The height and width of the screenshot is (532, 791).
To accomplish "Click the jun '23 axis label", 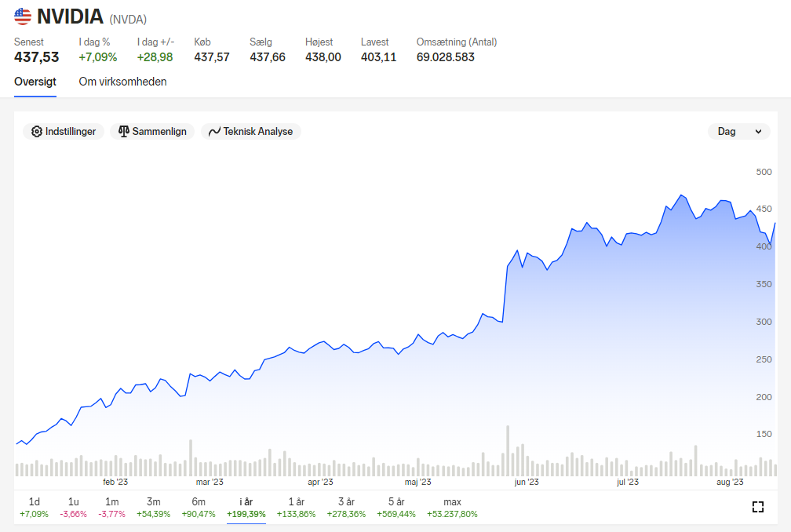I will click(526, 482).
